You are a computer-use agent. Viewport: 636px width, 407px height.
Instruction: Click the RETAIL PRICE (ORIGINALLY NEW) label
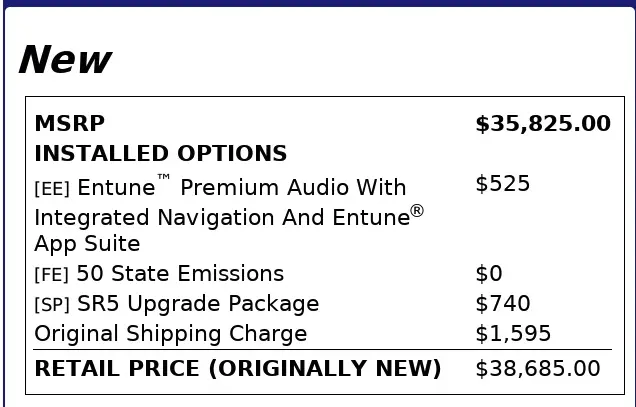(x=237, y=368)
